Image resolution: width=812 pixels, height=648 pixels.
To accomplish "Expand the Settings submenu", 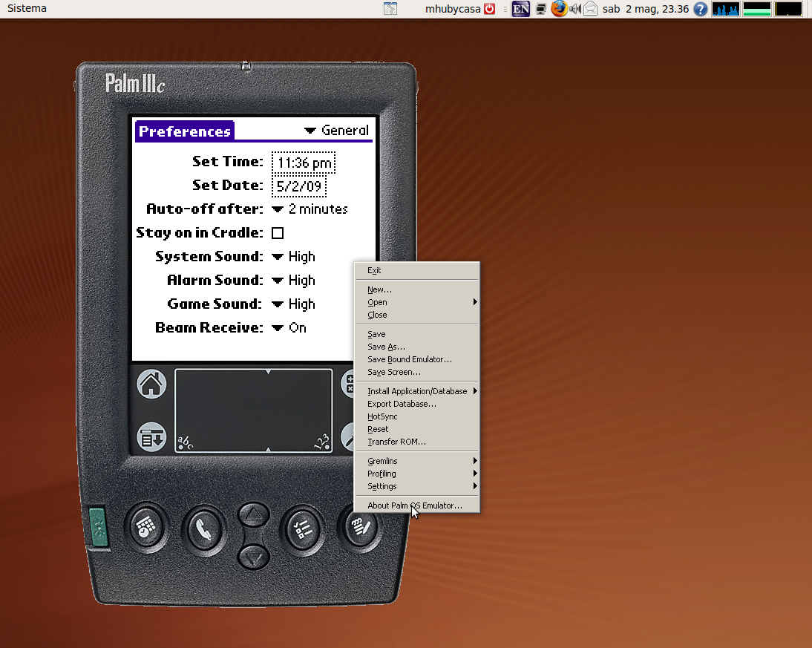I will point(417,486).
